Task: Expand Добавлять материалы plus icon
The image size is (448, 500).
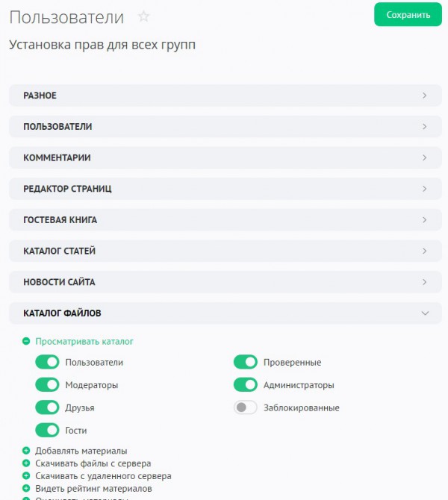Action: point(26,451)
